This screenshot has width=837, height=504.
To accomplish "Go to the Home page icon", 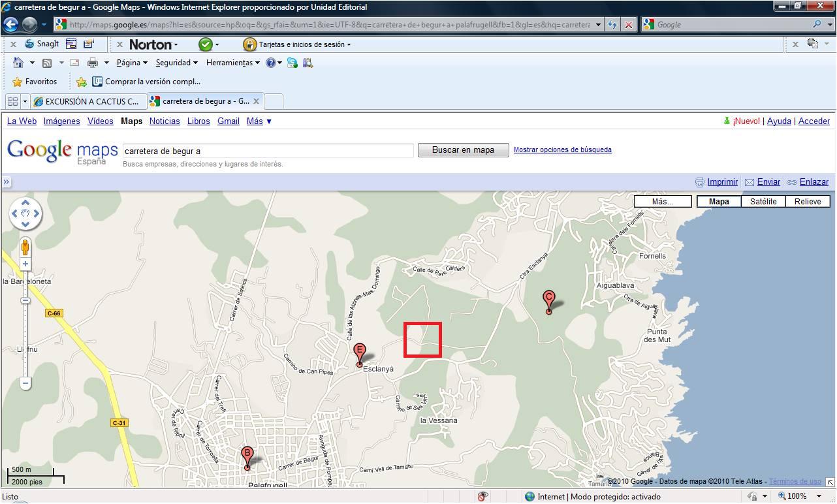I will coord(18,63).
